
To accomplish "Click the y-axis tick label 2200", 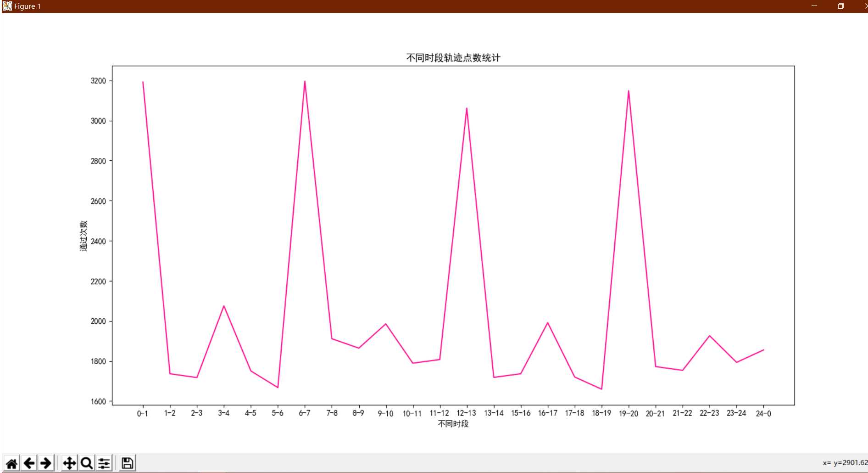I will [98, 282].
